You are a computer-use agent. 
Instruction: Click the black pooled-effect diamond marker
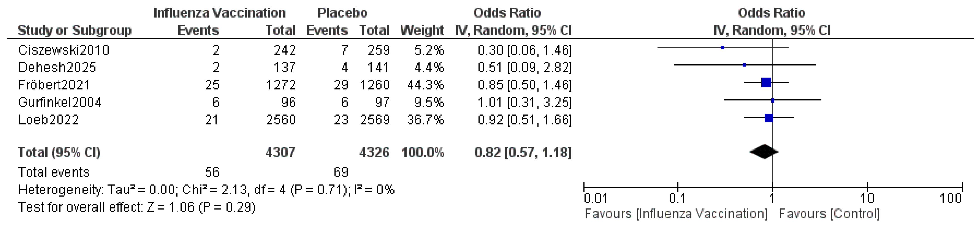(x=764, y=152)
